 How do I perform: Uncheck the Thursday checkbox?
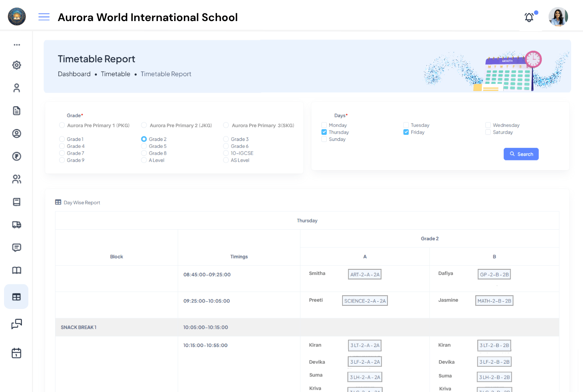[324, 132]
